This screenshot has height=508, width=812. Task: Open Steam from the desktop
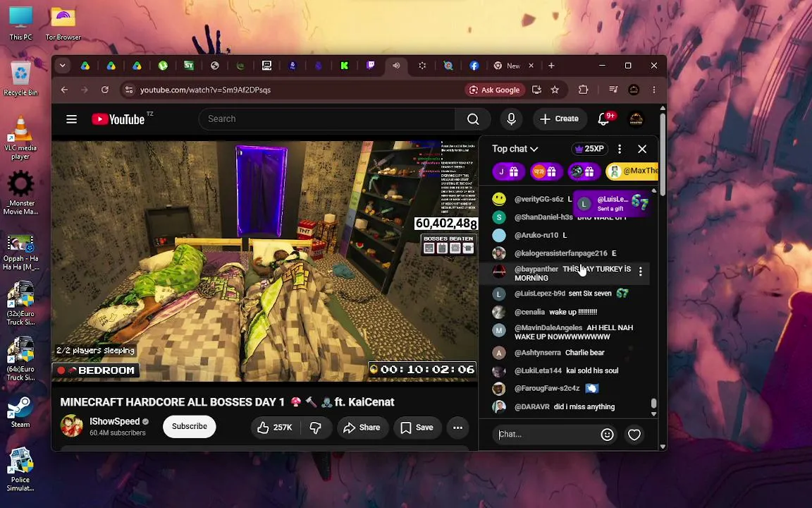(x=20, y=412)
